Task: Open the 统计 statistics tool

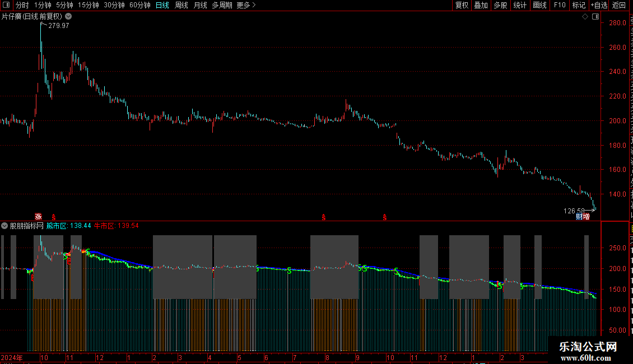Action: click(x=519, y=5)
